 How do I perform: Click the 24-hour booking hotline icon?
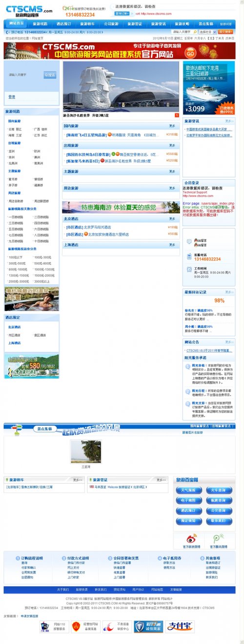coord(67,8)
